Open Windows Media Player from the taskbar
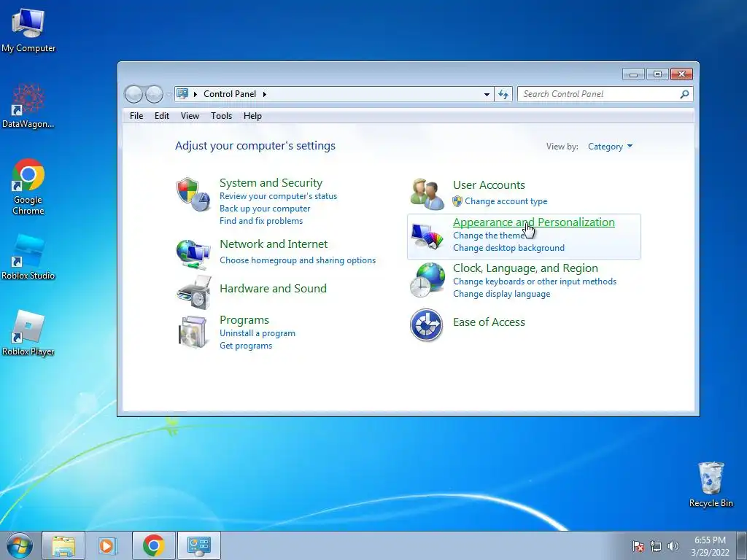The height and width of the screenshot is (560, 747). click(107, 545)
